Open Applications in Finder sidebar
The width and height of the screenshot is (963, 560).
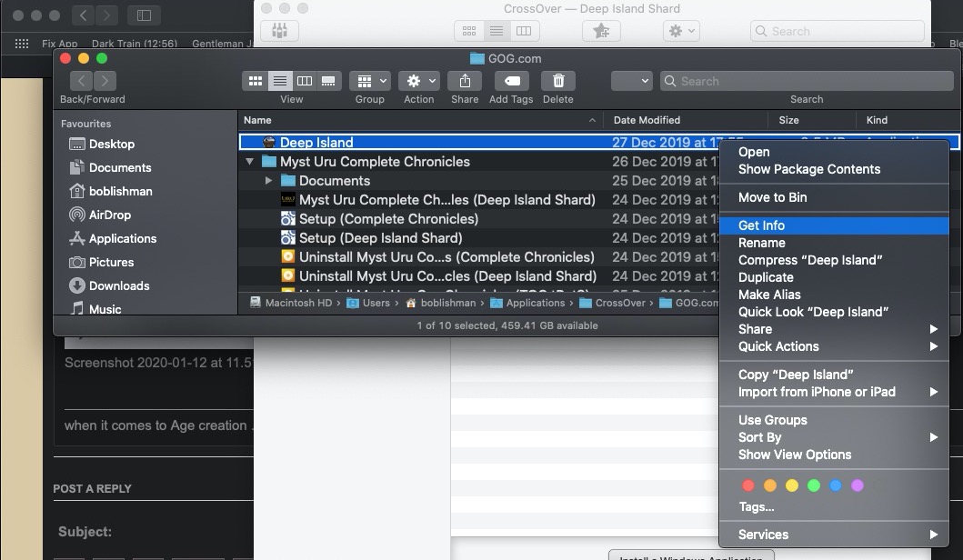point(113,239)
